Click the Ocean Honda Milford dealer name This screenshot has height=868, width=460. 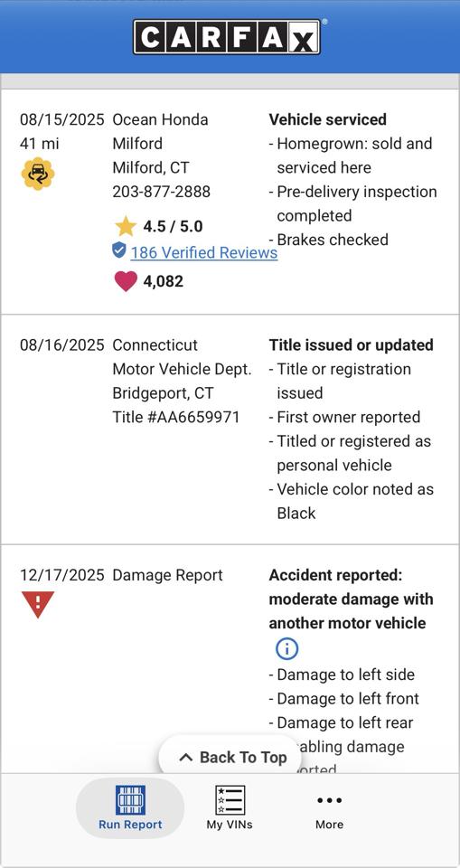161,131
